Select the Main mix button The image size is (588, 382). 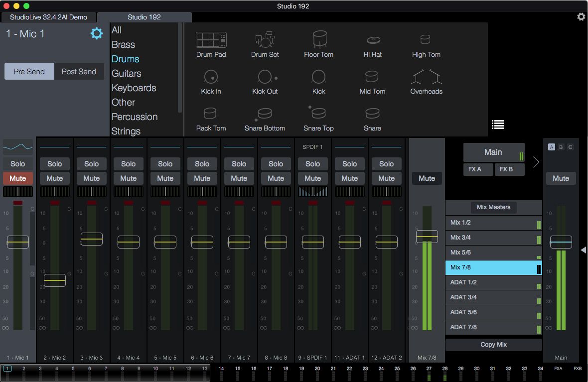click(494, 152)
